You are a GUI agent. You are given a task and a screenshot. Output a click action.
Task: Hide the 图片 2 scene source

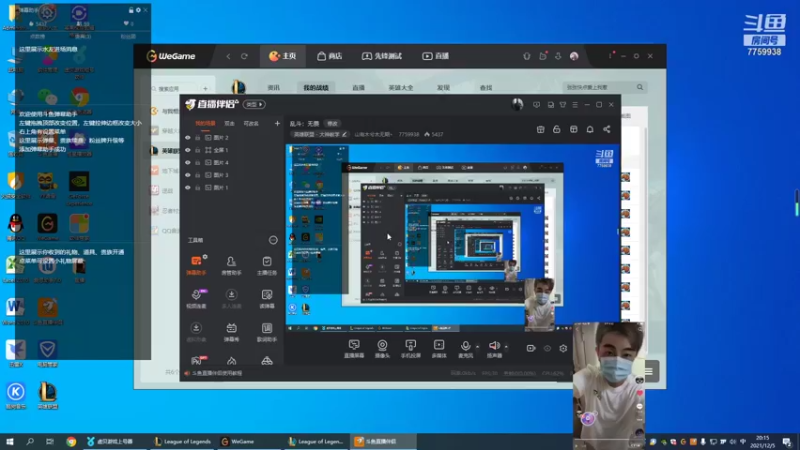click(x=188, y=138)
